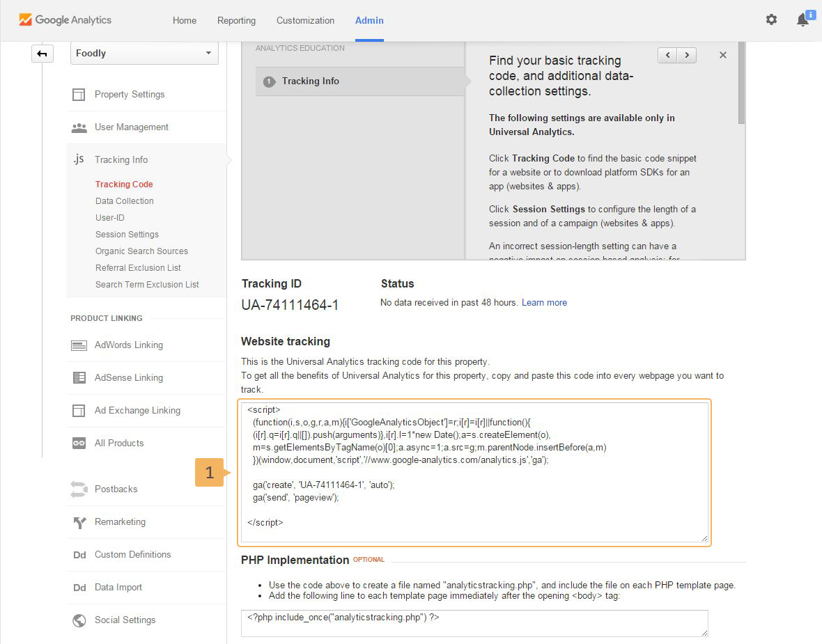Click inside the website tracking code box
Viewport: 822px width, 644px height.
point(474,472)
